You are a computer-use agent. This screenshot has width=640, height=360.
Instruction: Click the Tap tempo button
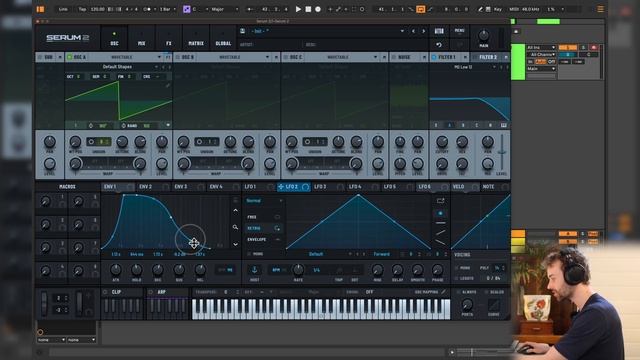tap(82, 9)
